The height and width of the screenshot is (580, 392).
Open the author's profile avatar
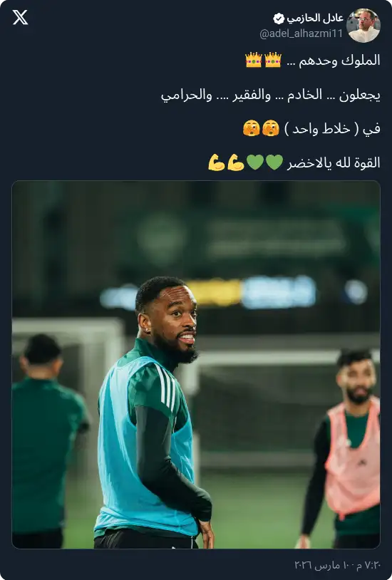(363, 26)
